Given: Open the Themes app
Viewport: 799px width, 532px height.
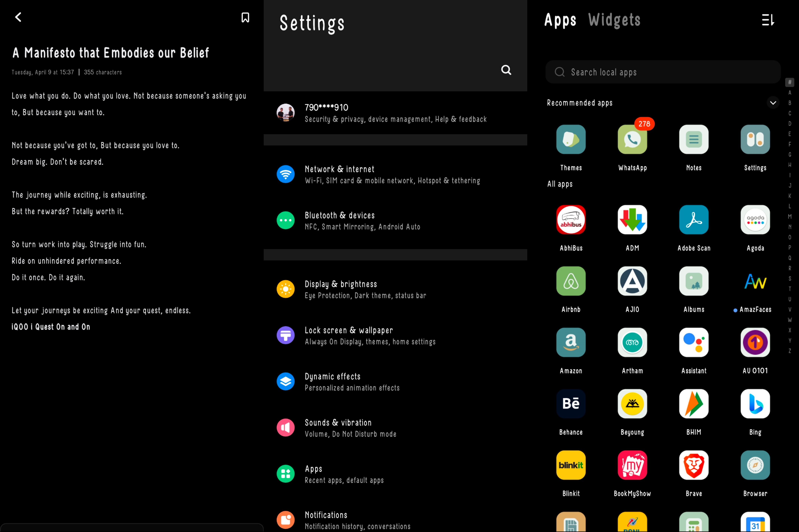Looking at the screenshot, I should (x=570, y=139).
